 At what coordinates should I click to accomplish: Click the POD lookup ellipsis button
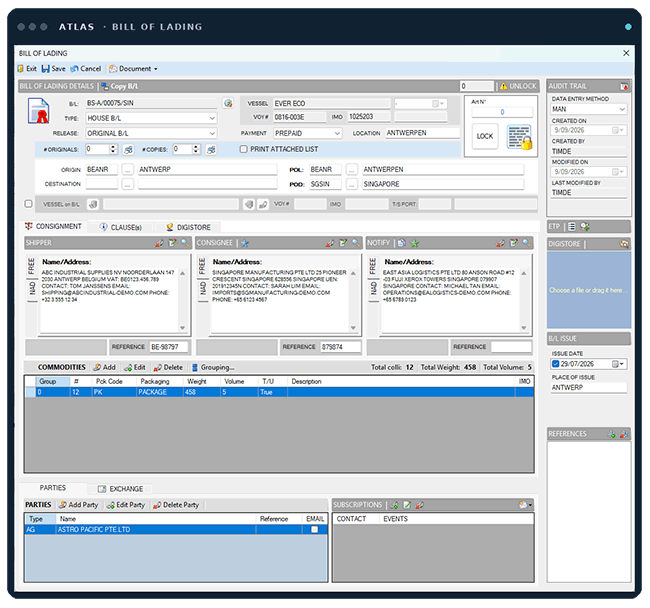(352, 184)
